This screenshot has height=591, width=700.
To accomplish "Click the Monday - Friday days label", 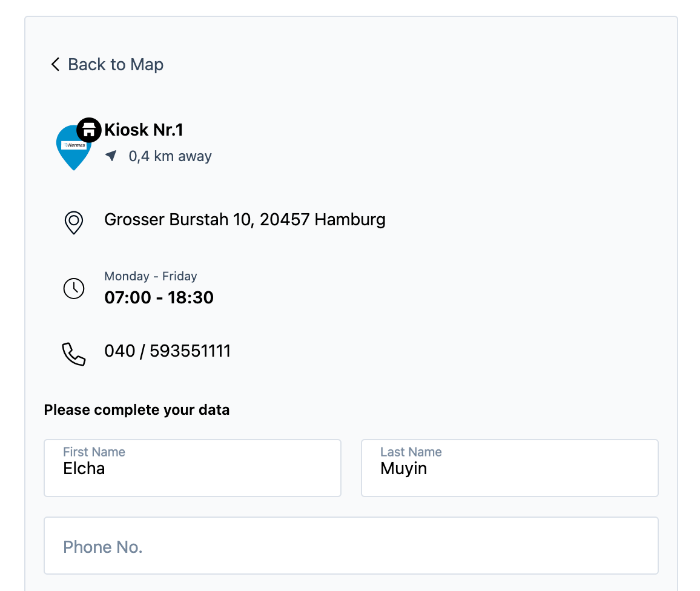I will click(151, 276).
